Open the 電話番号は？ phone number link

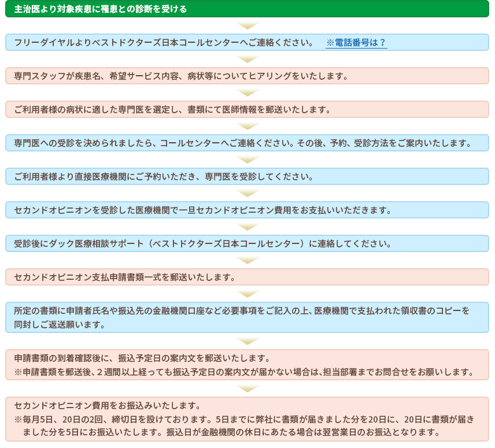click(356, 43)
